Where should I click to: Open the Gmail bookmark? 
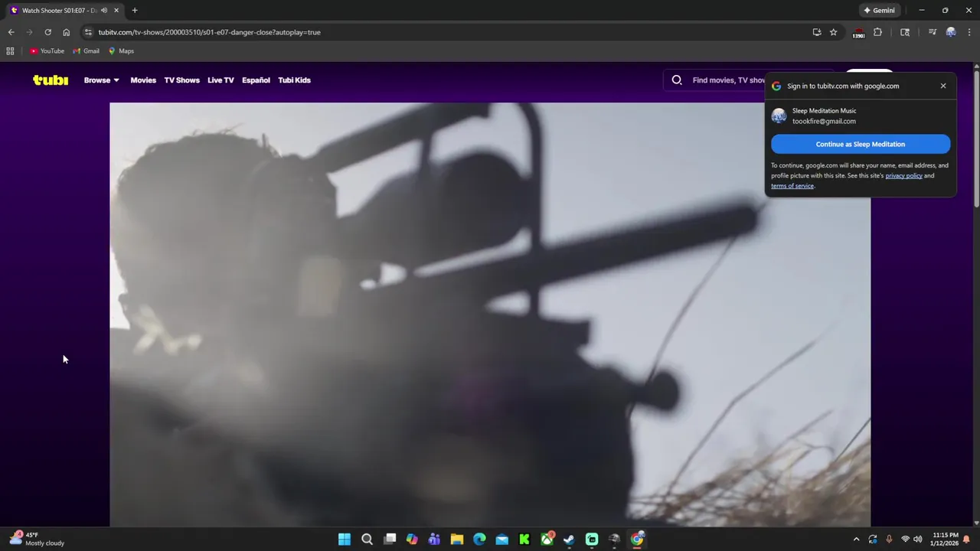[86, 51]
